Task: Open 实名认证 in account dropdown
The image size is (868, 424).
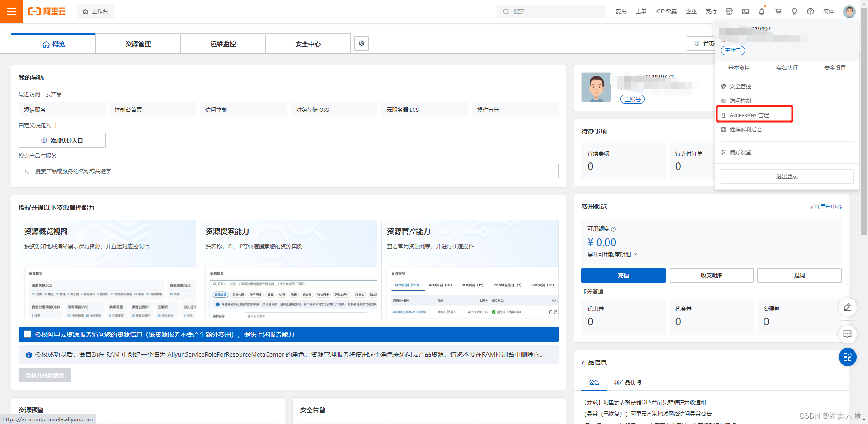Action: pyautogui.click(x=787, y=68)
